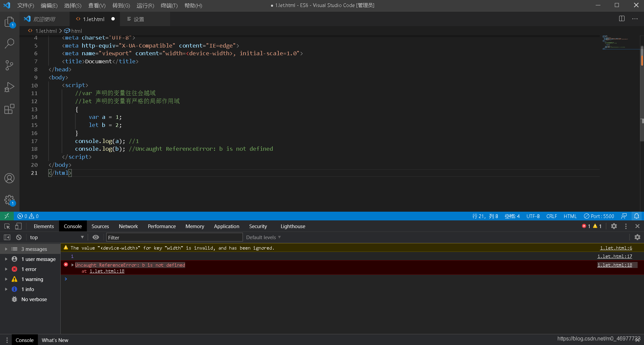This screenshot has width=644, height=345.
Task: Open the 帮助(H) menu
Action: pyautogui.click(x=193, y=5)
